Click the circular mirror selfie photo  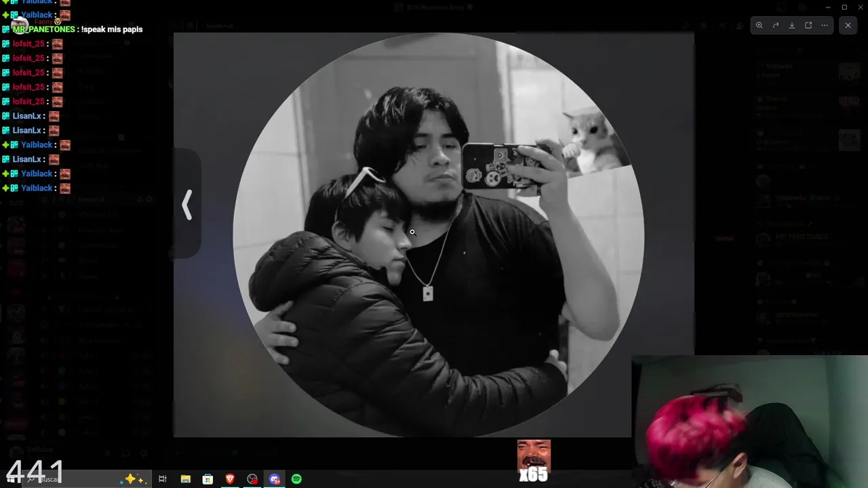[x=438, y=234]
